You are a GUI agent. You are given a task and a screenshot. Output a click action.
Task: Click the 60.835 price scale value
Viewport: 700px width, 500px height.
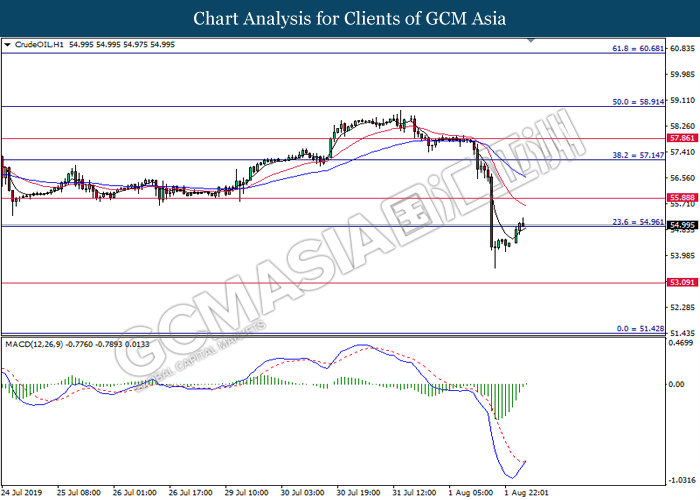pyautogui.click(x=683, y=48)
